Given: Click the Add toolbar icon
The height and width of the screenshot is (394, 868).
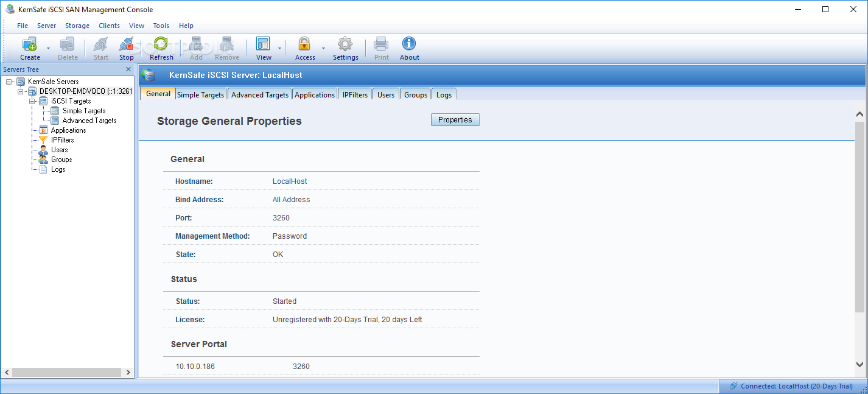Looking at the screenshot, I should pos(196,44).
